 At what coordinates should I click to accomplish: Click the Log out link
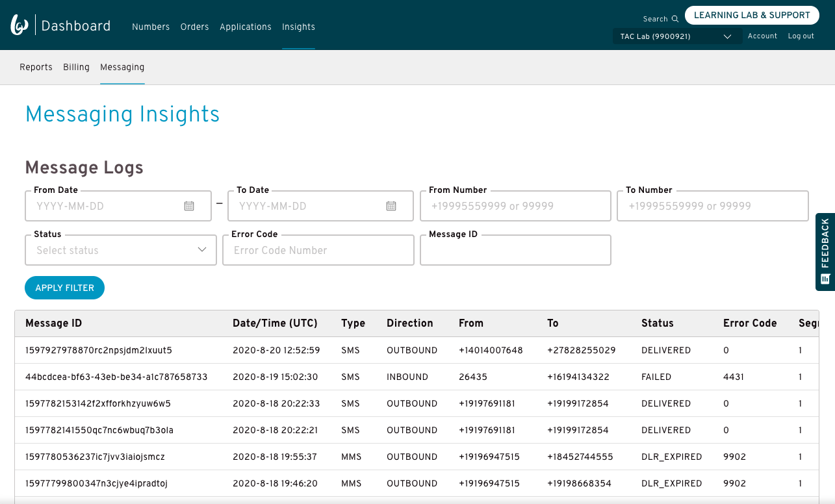801,36
